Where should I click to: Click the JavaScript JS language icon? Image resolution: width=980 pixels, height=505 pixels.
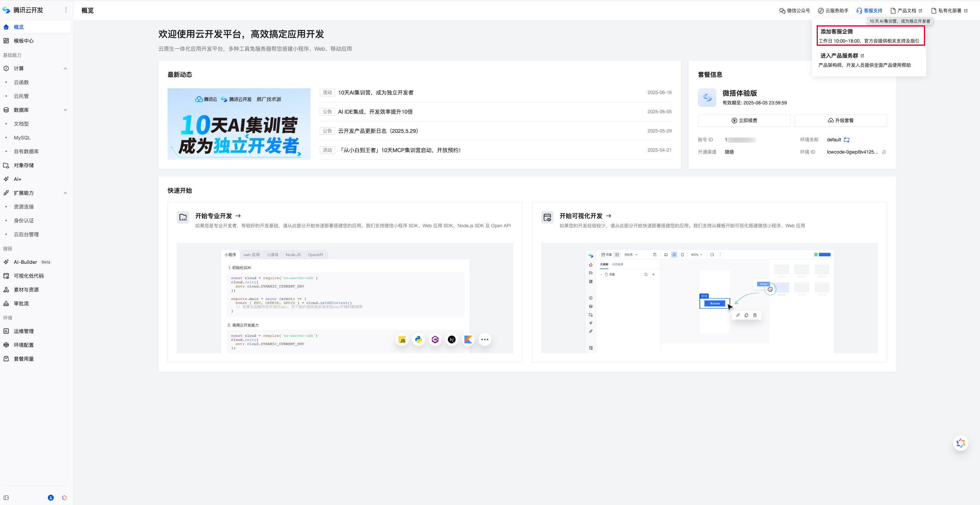tap(402, 339)
